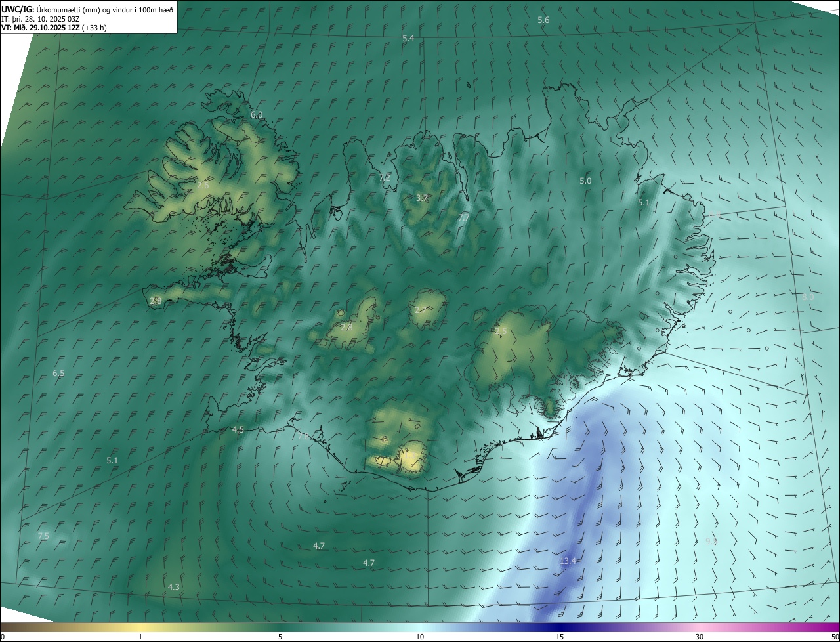This screenshot has height=642, width=840.
Task: Click the color scale tick labelled 30
Action: point(700,637)
